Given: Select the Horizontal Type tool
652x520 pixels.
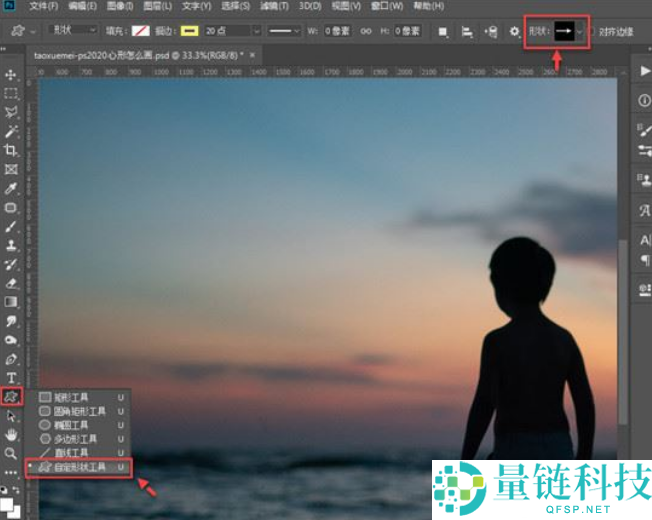Looking at the screenshot, I should pos(10,378).
